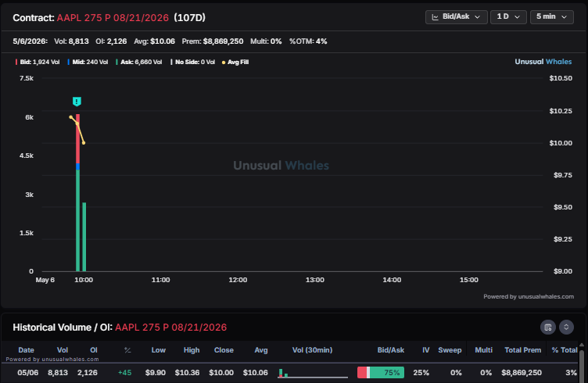The width and height of the screenshot is (588, 383).
Task: Click the (107D) days-to-expiry label
Action: pos(190,18)
